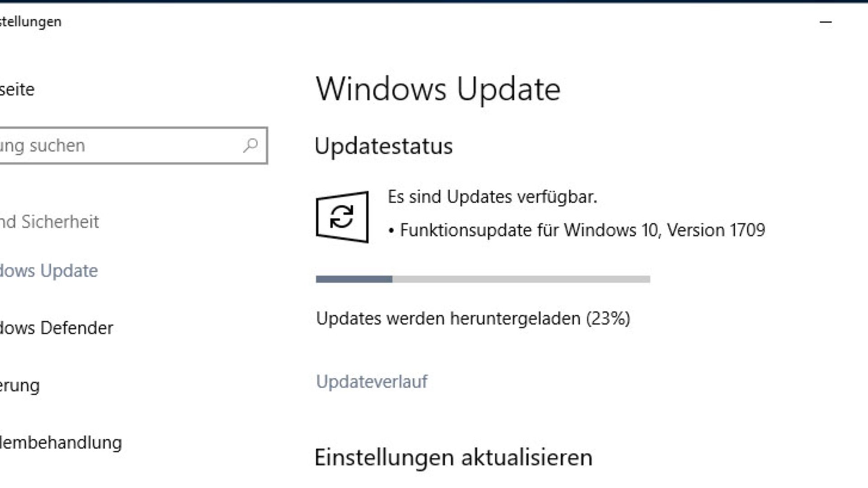Navigate to Sicherung backup section
The height and width of the screenshot is (488, 868).
(20, 385)
